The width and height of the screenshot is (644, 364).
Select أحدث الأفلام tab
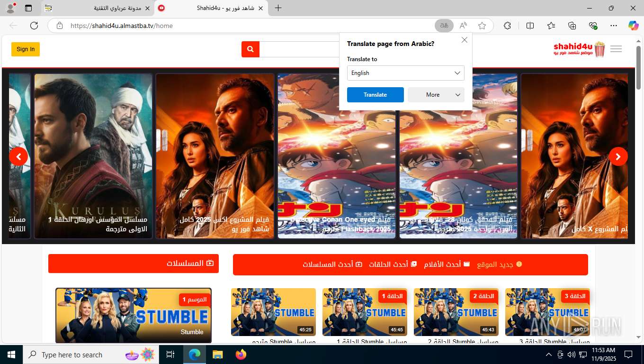447,264
